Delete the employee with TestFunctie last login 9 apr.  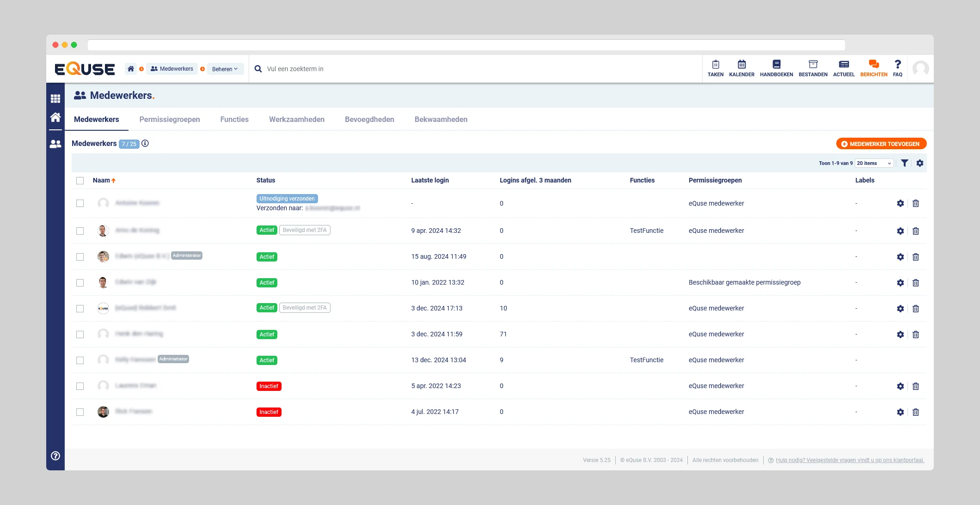click(x=916, y=231)
